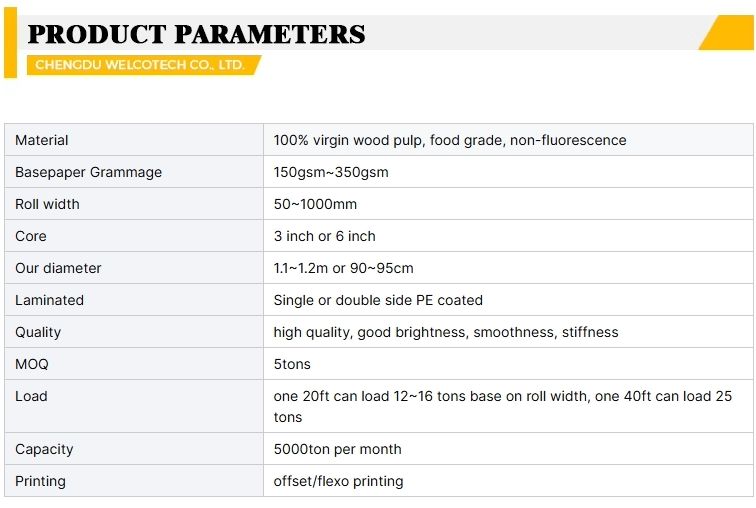
Task: Click the 3 inch or 6 inch value
Action: point(324,236)
